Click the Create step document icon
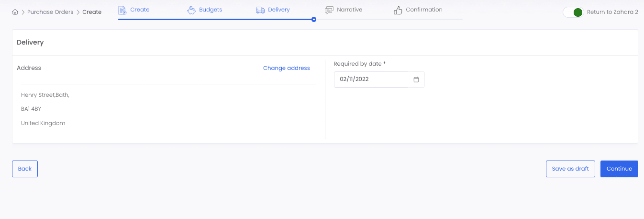This screenshot has height=219, width=644. pos(122,10)
